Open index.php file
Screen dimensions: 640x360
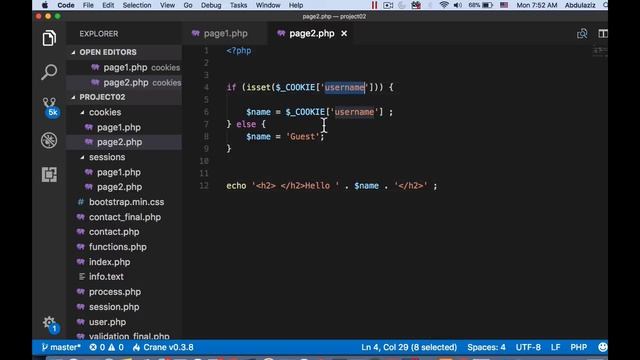click(124, 262)
